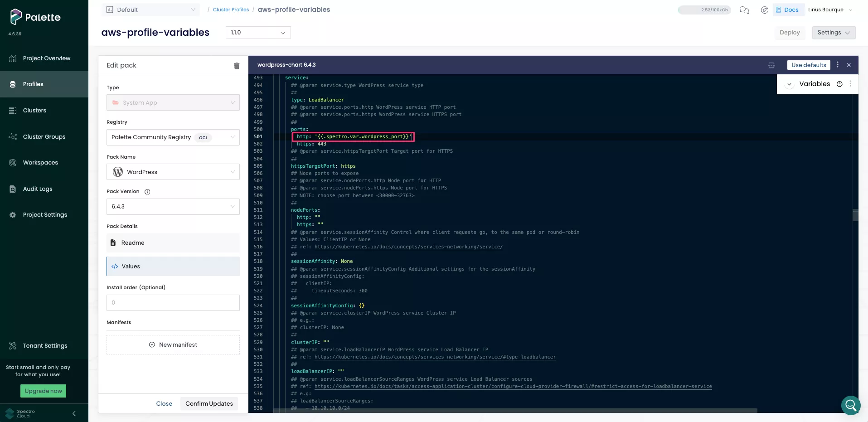Open Project Settings gear icon
The width and height of the screenshot is (868, 422).
45,214
